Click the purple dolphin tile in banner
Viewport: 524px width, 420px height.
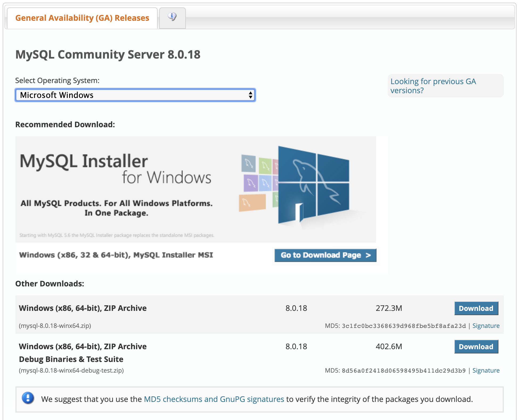click(251, 183)
